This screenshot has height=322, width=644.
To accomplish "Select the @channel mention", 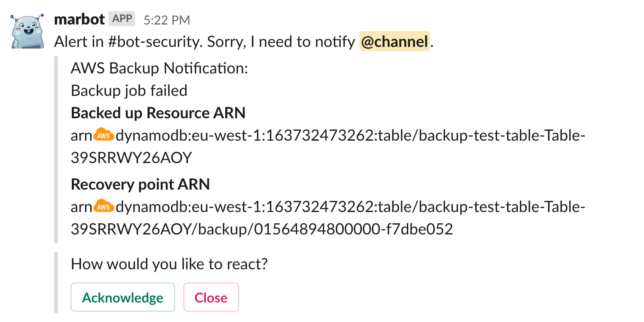I will [394, 42].
